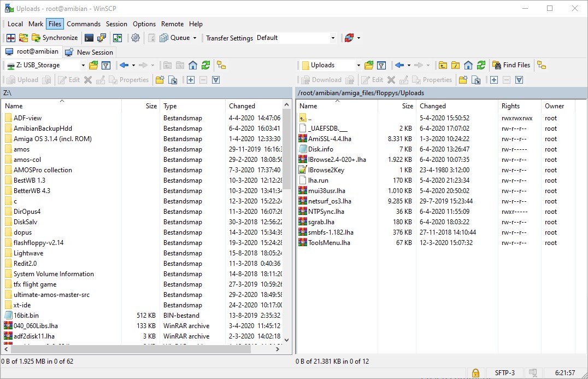This screenshot has width=588, height=379.
Task: Click the Check for Updates globe icon
Action: 349,38
